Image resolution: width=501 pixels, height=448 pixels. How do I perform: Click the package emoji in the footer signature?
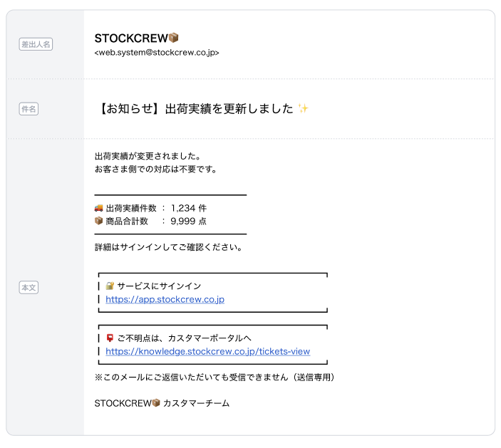click(x=156, y=403)
